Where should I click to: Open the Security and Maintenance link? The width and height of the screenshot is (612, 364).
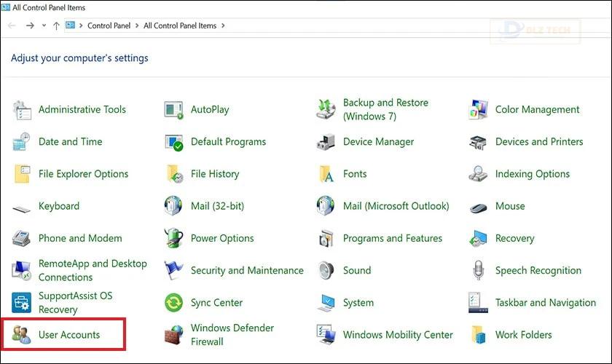tap(247, 270)
